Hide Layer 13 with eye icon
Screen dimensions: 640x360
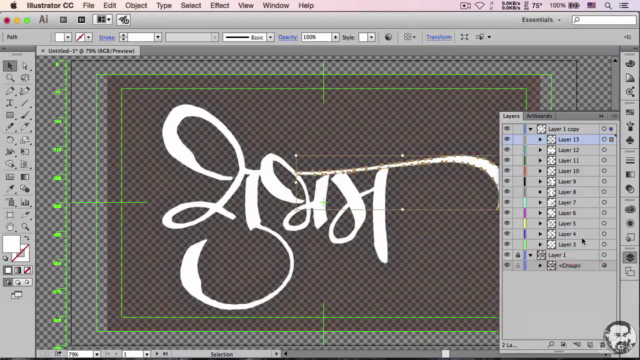pos(507,139)
